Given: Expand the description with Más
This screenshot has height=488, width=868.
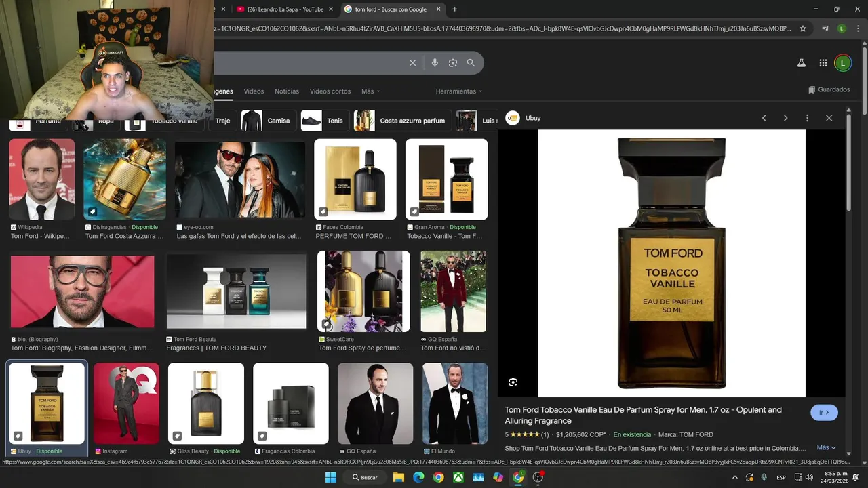Looking at the screenshot, I should point(826,448).
